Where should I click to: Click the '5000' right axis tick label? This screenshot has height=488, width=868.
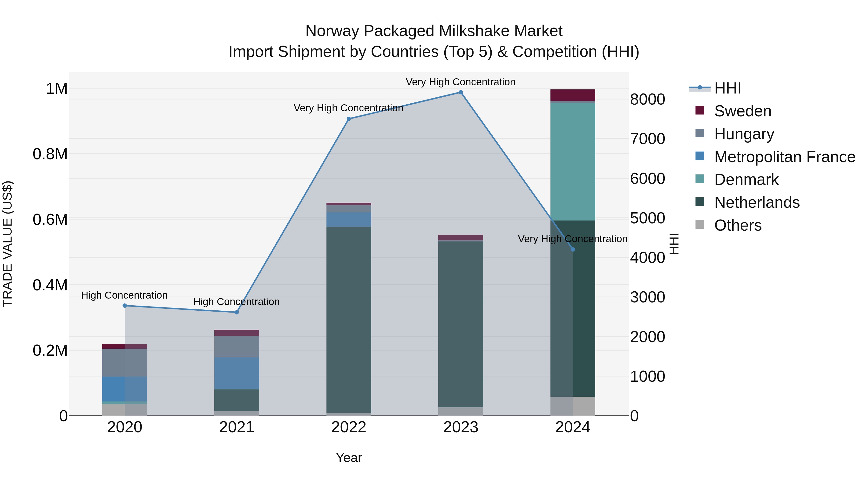click(648, 218)
